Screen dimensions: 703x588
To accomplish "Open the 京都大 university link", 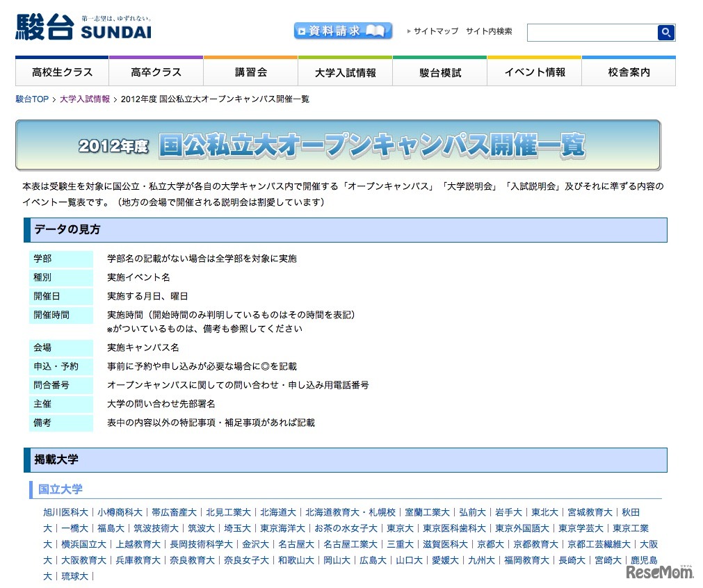I will pyautogui.click(x=490, y=544).
